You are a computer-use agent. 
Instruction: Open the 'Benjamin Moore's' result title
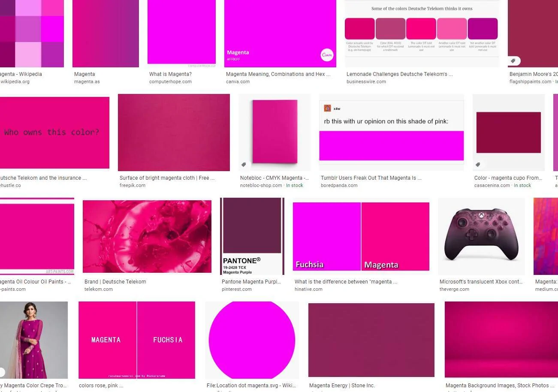click(534, 74)
